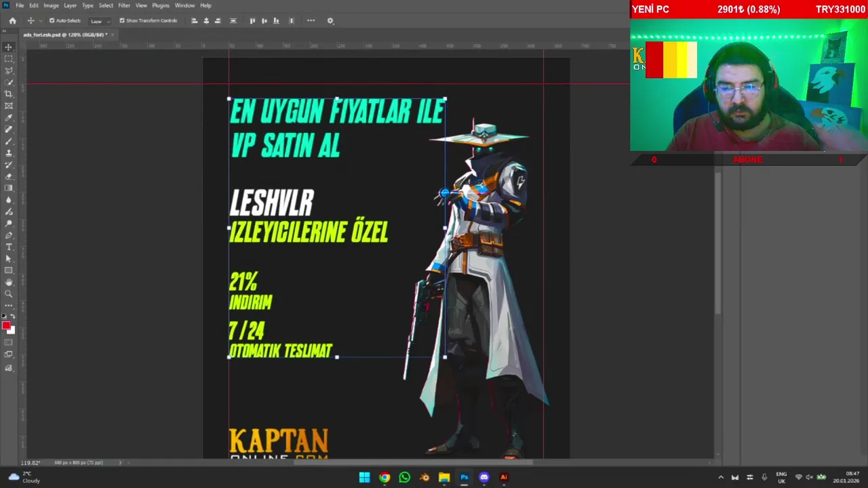The width and height of the screenshot is (868, 488).
Task: Open the three-dots align options
Action: 311,20
